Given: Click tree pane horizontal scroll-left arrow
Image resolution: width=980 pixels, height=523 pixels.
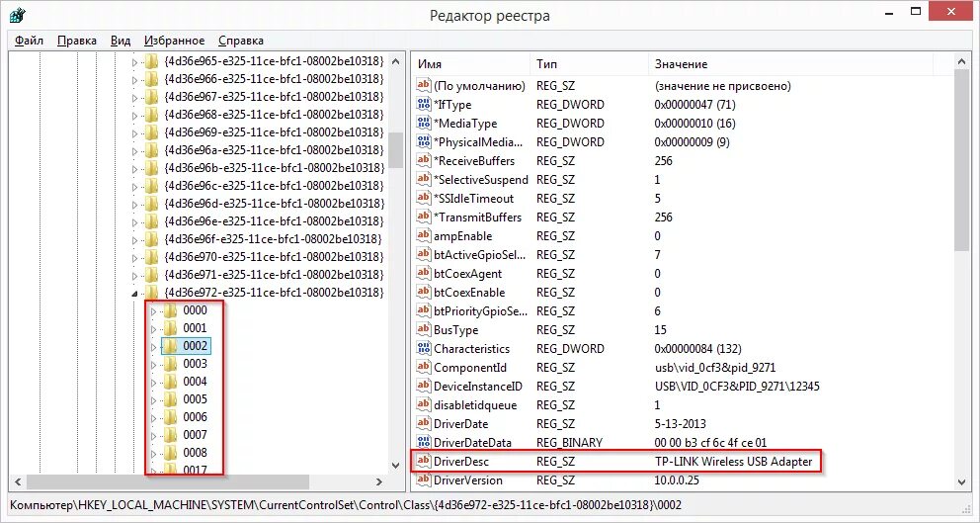Looking at the screenshot, I should [x=17, y=481].
